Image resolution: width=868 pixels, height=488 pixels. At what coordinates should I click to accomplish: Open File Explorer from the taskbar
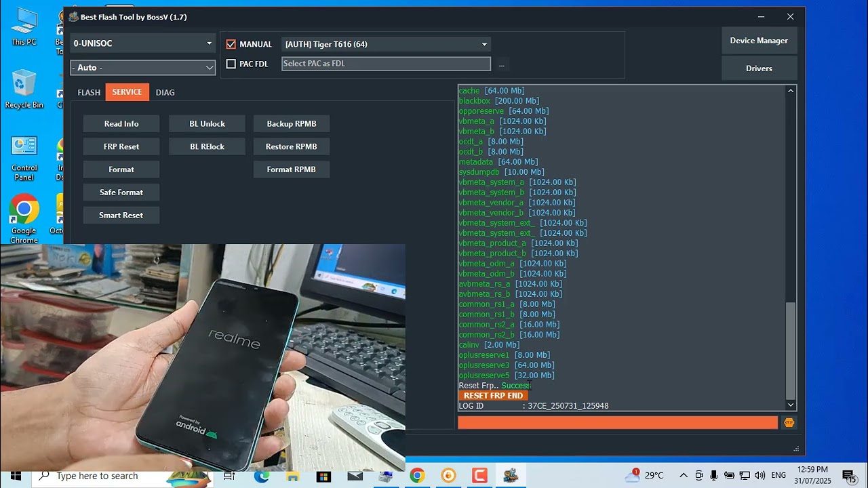tap(292, 476)
